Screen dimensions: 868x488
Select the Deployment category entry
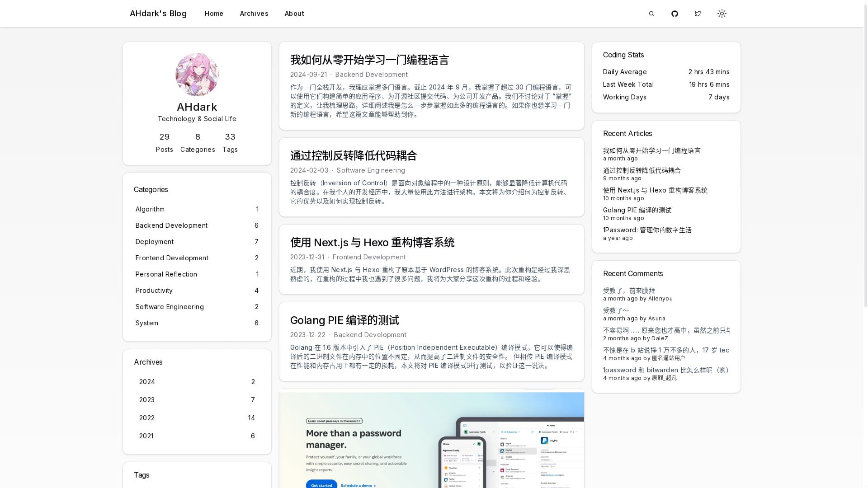(154, 242)
